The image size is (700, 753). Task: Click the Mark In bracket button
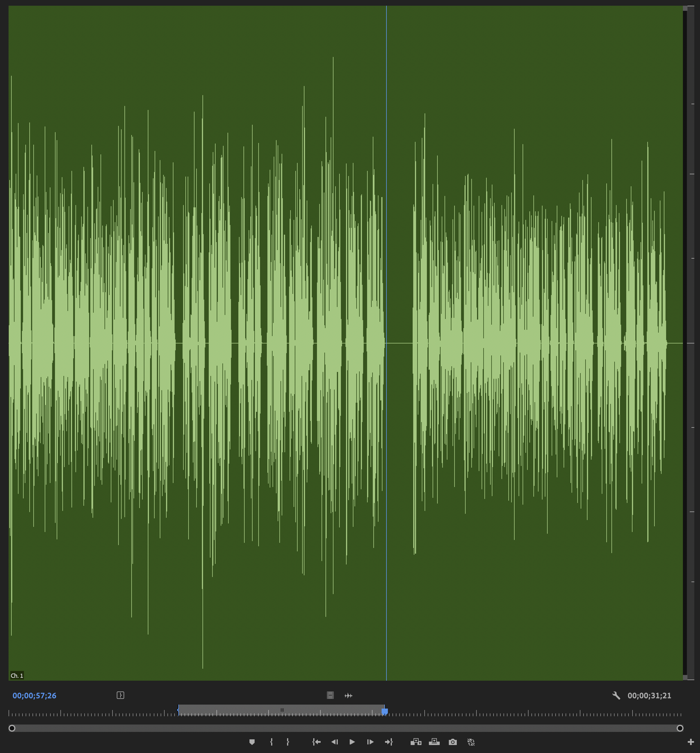click(271, 742)
